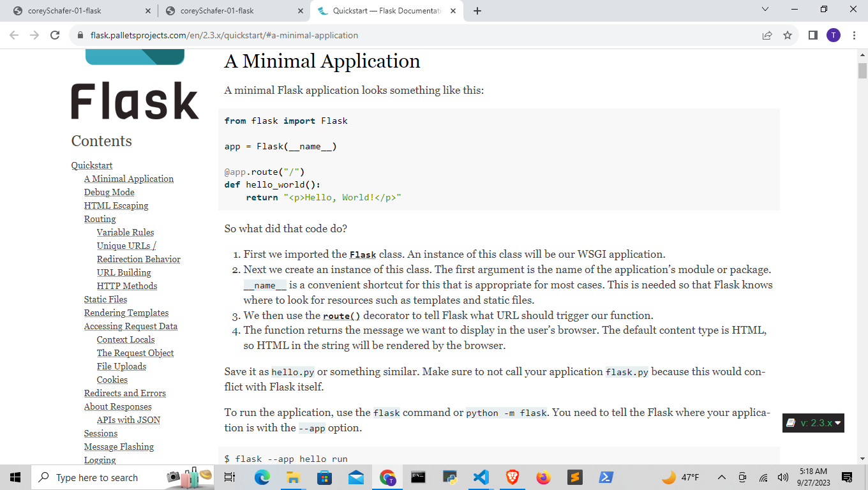
Task: Open URL Building sidebar link
Action: coord(124,273)
